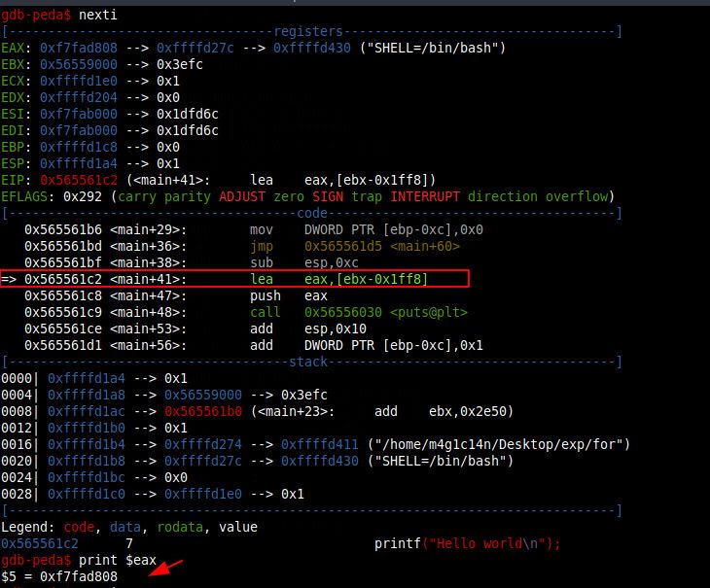Click the 0x3efc value in EBX row
Screen dimensions: 710x588
(179, 65)
